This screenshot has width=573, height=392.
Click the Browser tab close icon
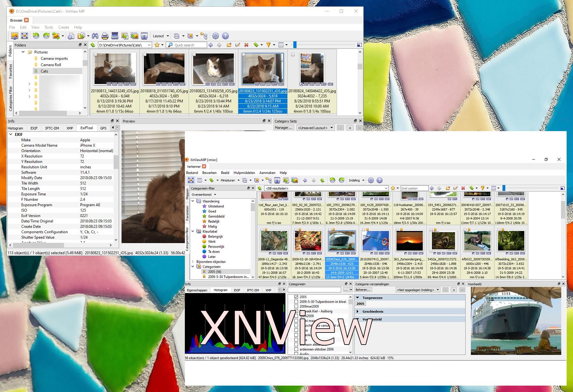point(26,20)
